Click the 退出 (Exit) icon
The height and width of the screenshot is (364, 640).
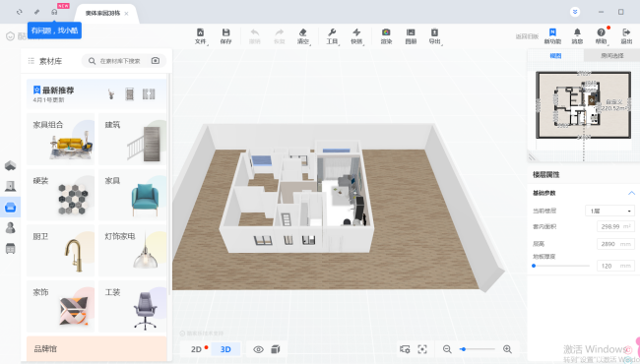click(x=626, y=35)
